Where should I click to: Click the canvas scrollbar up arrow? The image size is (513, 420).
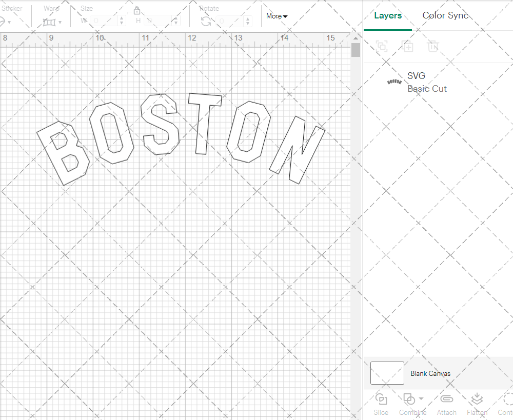(356, 38)
